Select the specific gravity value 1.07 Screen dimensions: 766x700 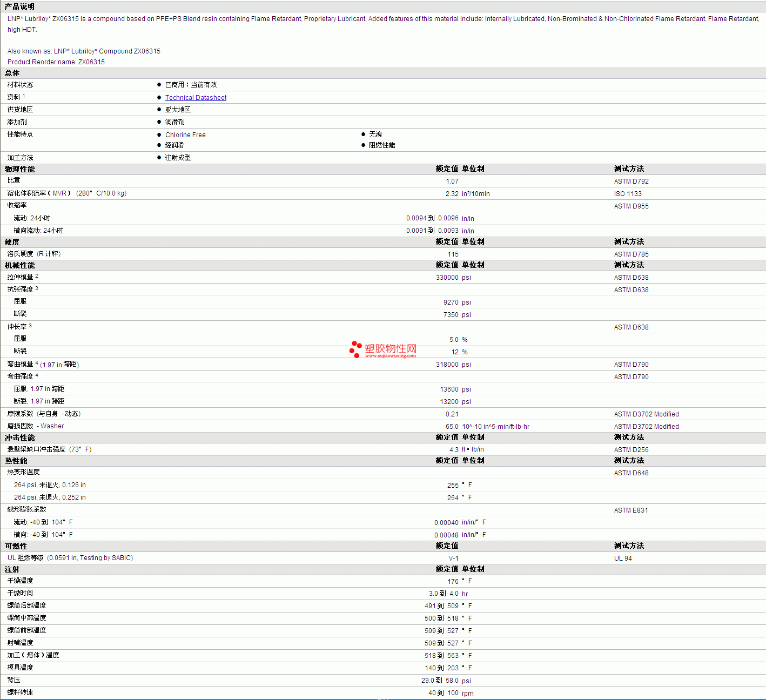[452, 181]
